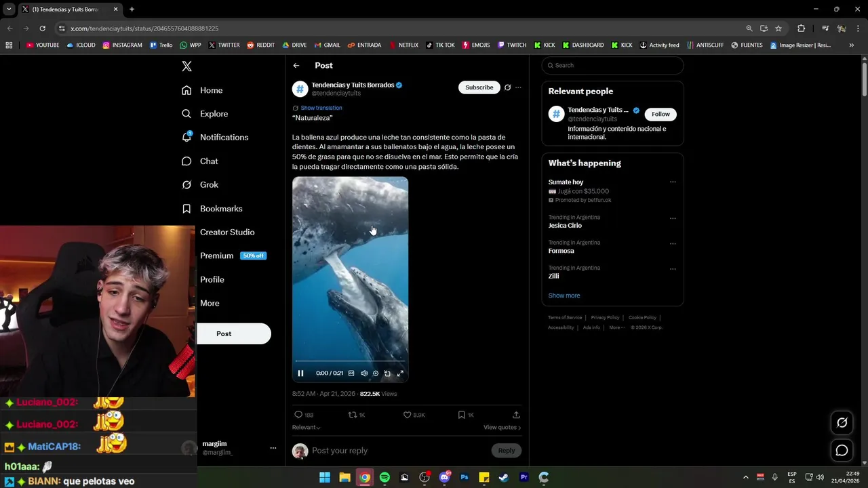Go back with the post arrow

click(296, 66)
